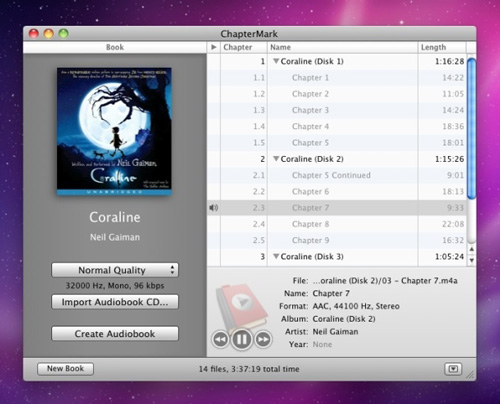Viewport: 500px width, 404px height.
Task: Select the Chapter 3 row
Action: click(x=336, y=110)
